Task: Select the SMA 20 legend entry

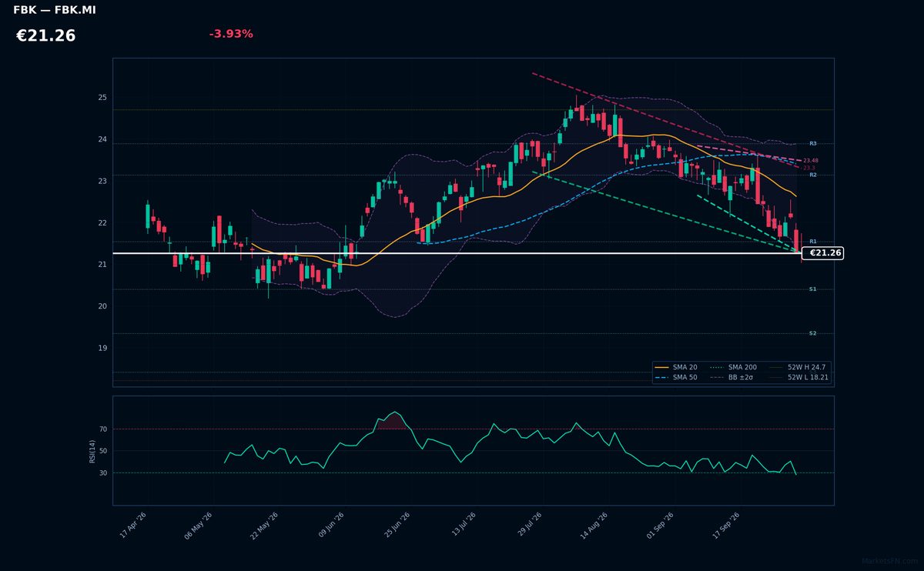Action: click(x=676, y=368)
